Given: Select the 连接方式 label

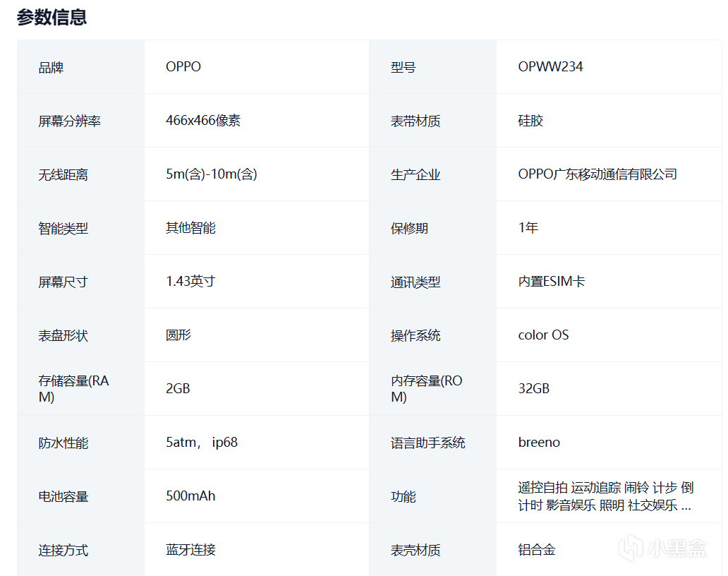Looking at the screenshot, I should coord(63,551).
